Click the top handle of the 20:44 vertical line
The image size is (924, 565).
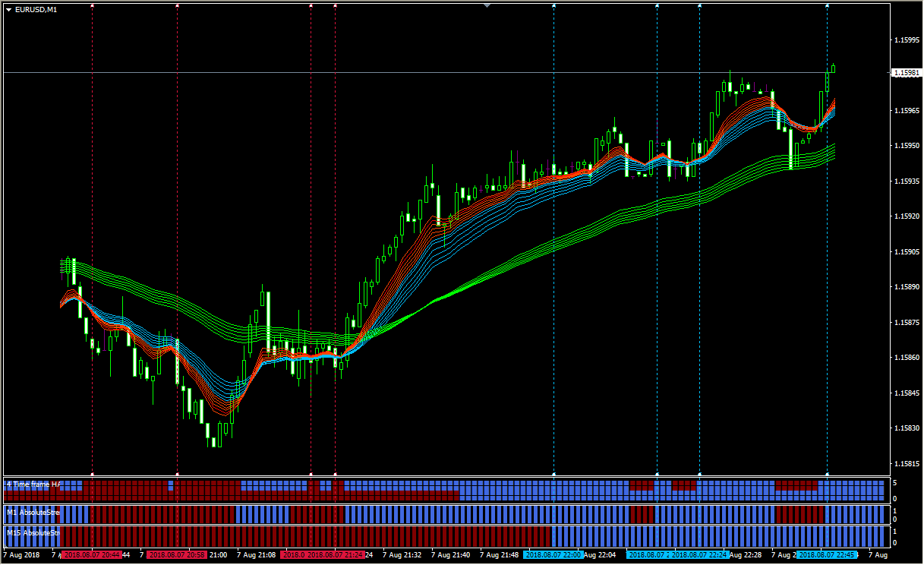(x=92, y=5)
